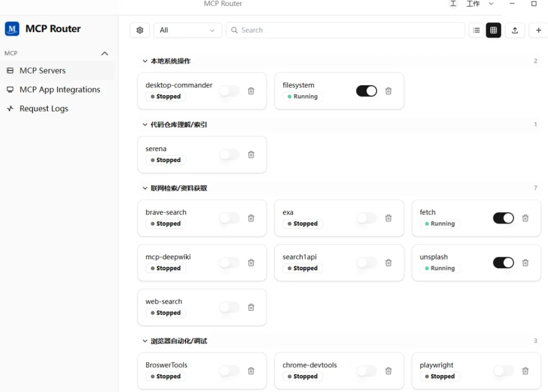Collapse the MCP sidebar section

click(105, 53)
